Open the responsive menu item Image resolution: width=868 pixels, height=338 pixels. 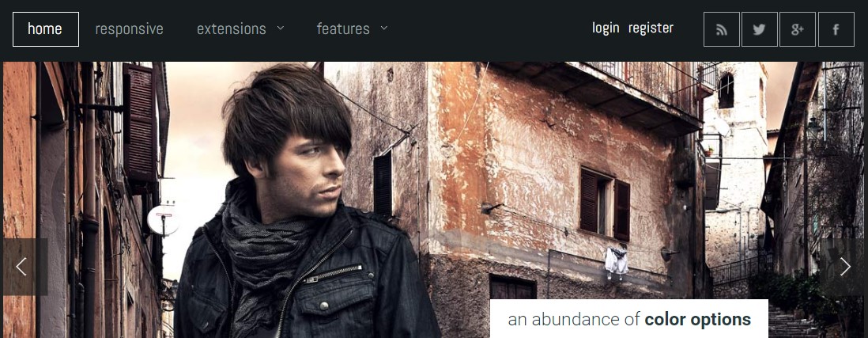coord(129,28)
